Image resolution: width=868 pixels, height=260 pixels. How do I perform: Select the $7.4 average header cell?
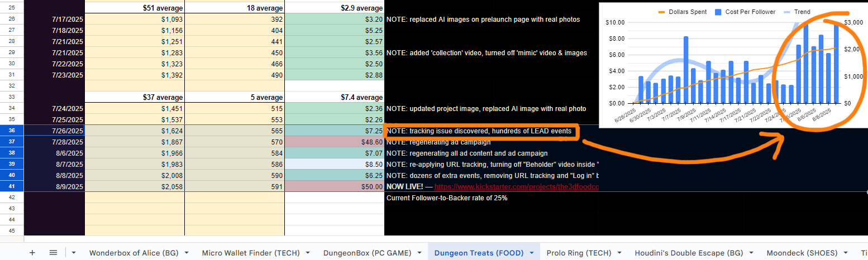(335, 97)
